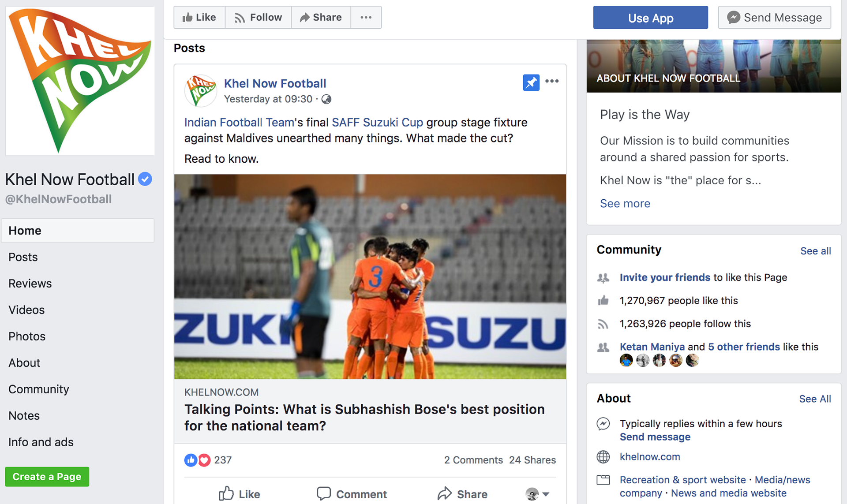The width and height of the screenshot is (847, 504).
Task: Click the verified blue checkmark badge
Action: pyautogui.click(x=145, y=179)
